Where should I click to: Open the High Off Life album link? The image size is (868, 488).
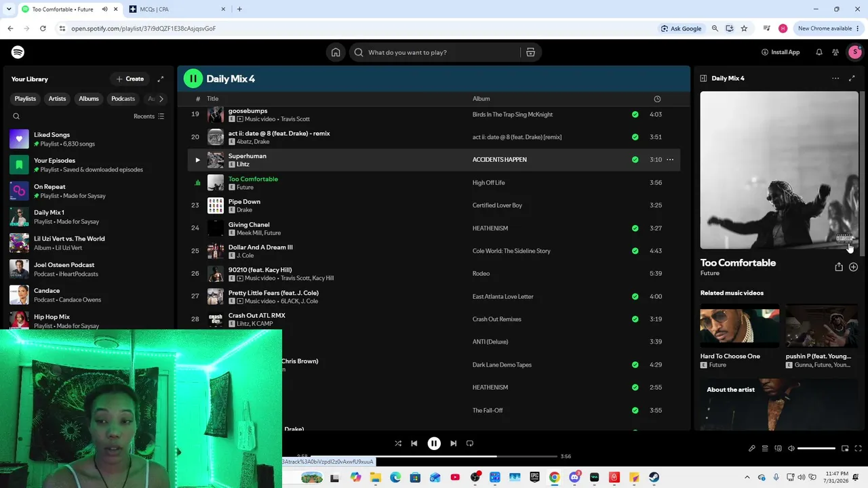coord(488,183)
